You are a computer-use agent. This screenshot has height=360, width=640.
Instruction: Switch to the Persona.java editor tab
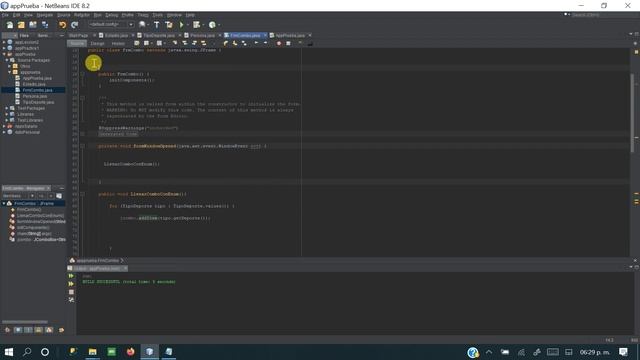202,36
